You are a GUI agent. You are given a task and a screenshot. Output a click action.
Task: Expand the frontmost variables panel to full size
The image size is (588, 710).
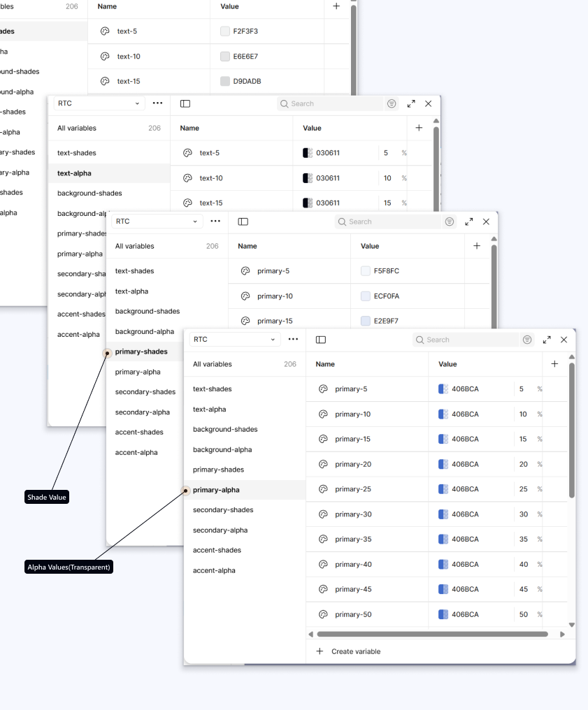547,340
